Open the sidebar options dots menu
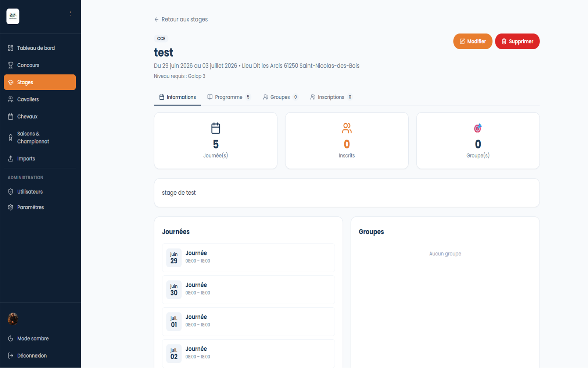588x368 pixels. [70, 14]
